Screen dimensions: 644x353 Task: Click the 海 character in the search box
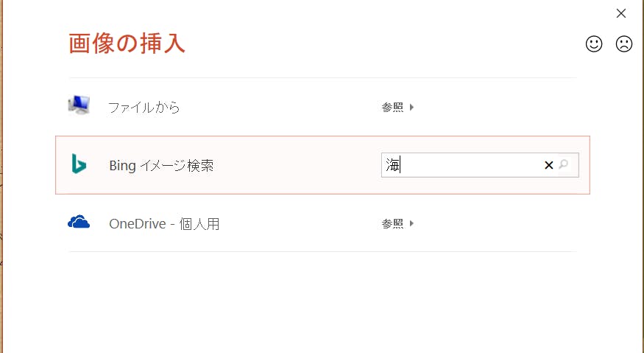coord(392,165)
